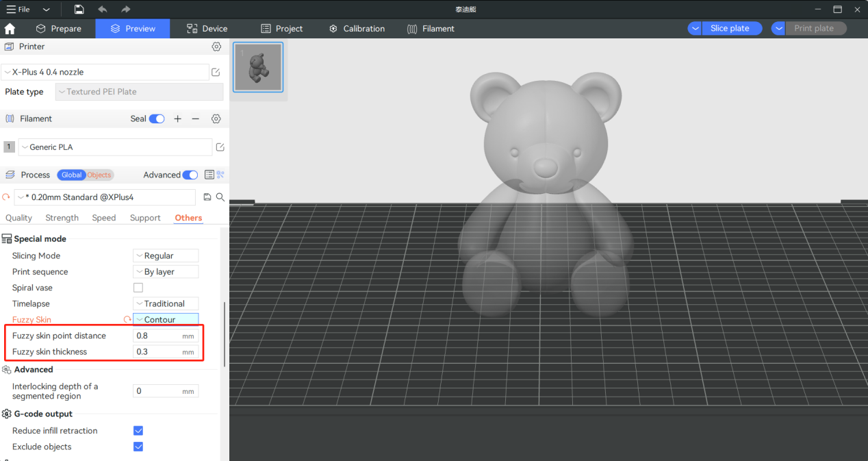Viewport: 868px width, 461px height.
Task: Click the home icon
Action: pos(10,29)
